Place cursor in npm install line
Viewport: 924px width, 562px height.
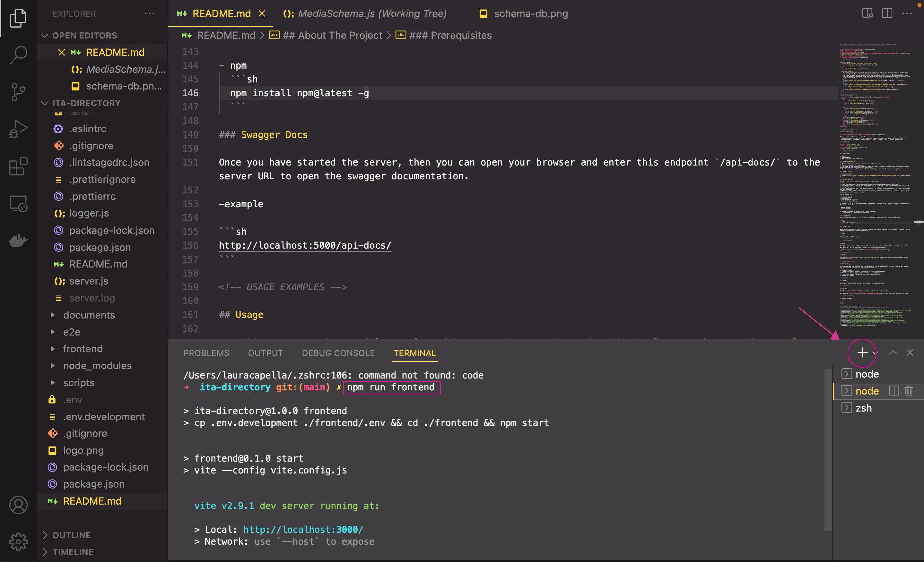click(299, 93)
